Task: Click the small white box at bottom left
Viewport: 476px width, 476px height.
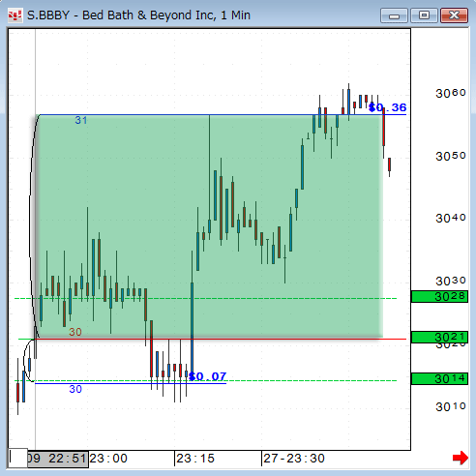Action: pos(18,458)
